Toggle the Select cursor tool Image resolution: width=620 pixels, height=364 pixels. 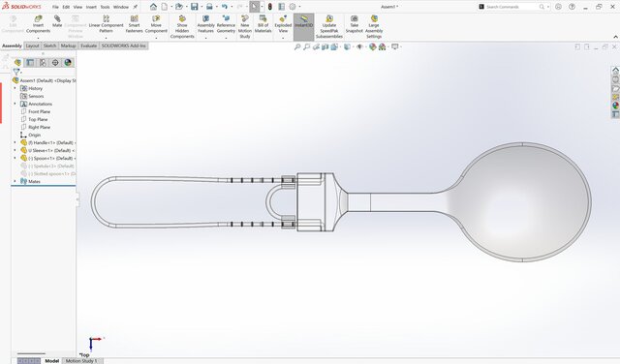(x=254, y=7)
